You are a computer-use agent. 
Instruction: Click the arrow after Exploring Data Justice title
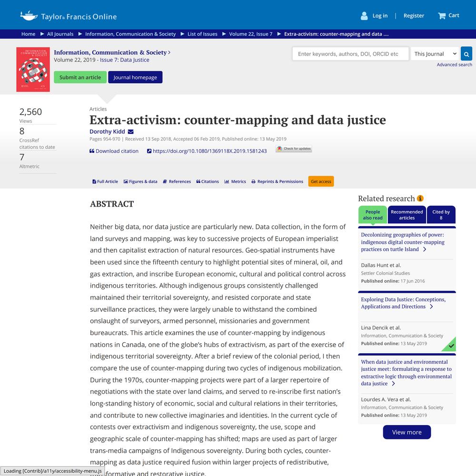[431, 307]
